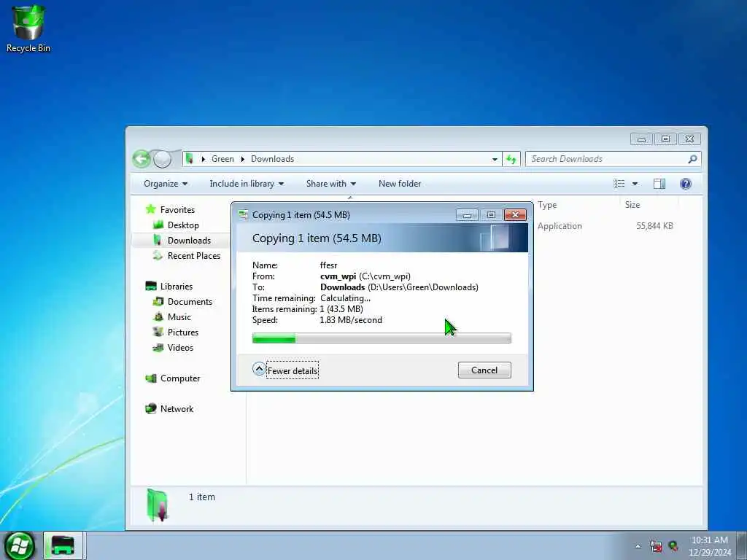
Task: Click Green in the address breadcrumb
Action: 222,159
